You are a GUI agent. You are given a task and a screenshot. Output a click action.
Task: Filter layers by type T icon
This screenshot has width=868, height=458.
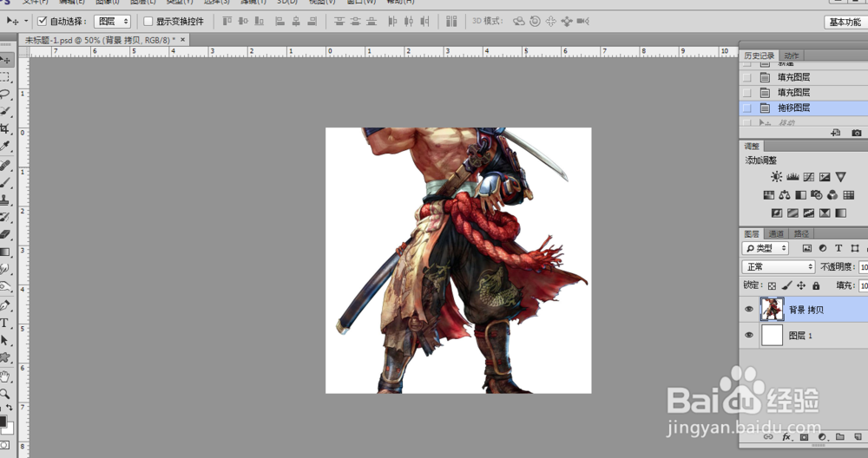[838, 248]
